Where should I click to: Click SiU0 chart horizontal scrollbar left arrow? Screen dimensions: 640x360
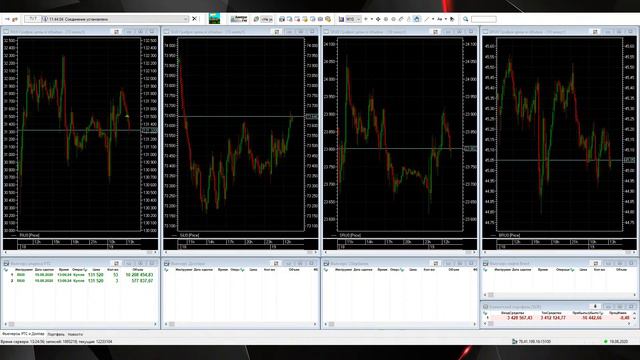pyautogui.click(x=166, y=252)
